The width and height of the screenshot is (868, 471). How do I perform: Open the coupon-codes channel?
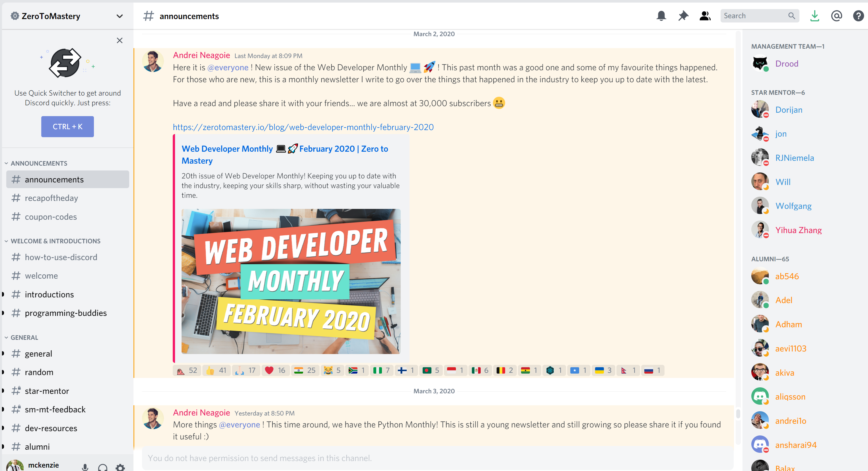tap(51, 217)
